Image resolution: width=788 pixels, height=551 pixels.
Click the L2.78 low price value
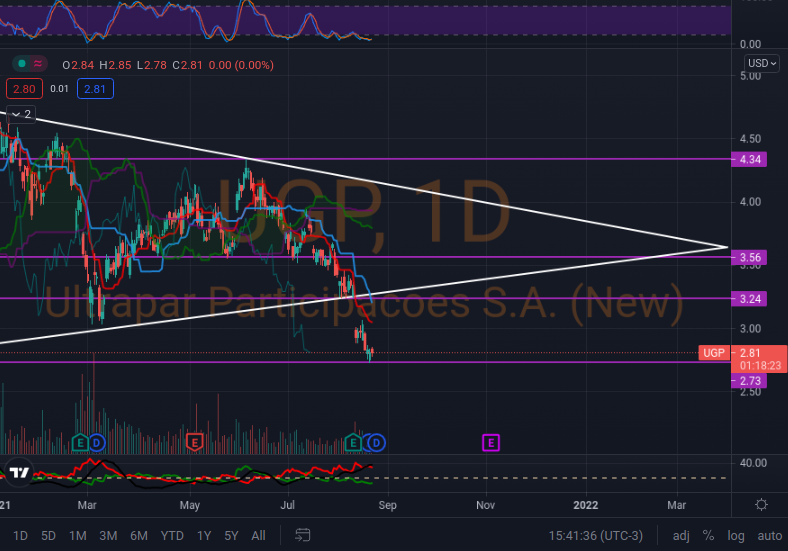pyautogui.click(x=151, y=65)
